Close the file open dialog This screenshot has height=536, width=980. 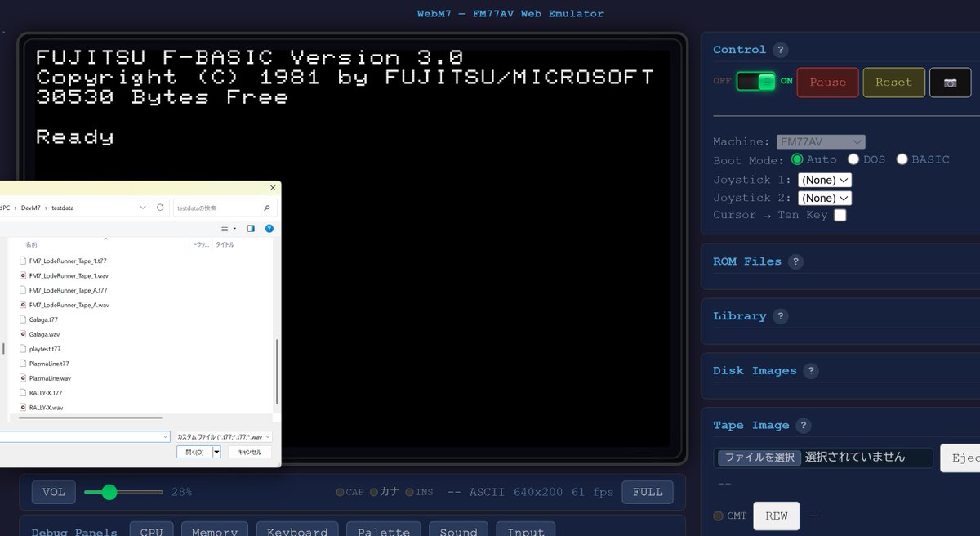272,188
